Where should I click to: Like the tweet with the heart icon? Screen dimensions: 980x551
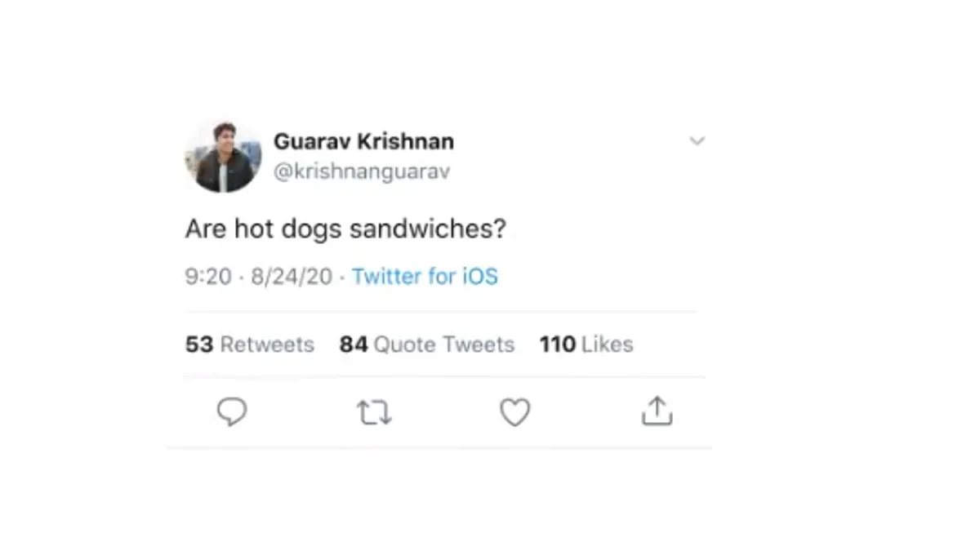coord(515,412)
